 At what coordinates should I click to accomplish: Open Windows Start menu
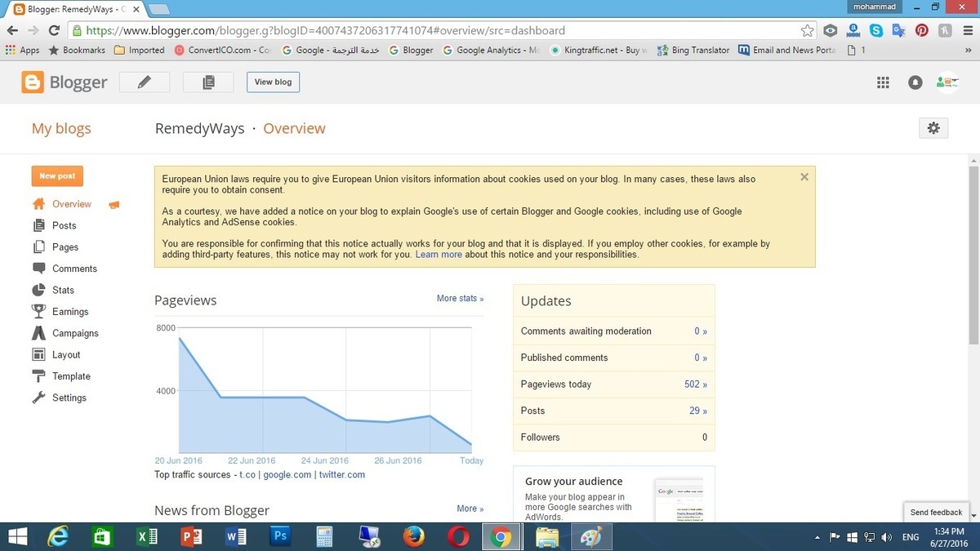click(18, 536)
